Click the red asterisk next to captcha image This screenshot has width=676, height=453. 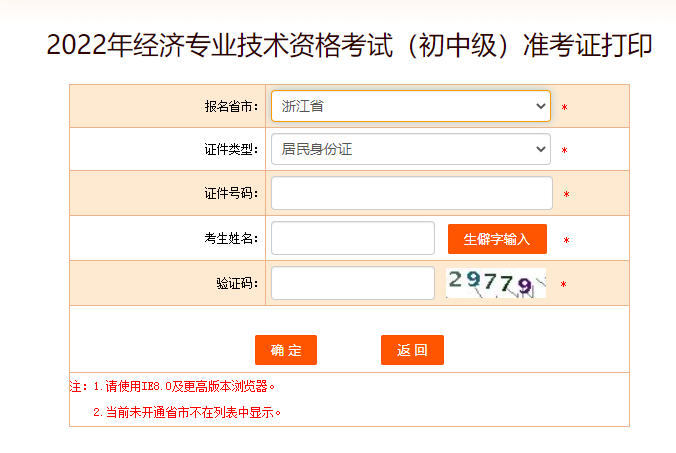click(563, 285)
